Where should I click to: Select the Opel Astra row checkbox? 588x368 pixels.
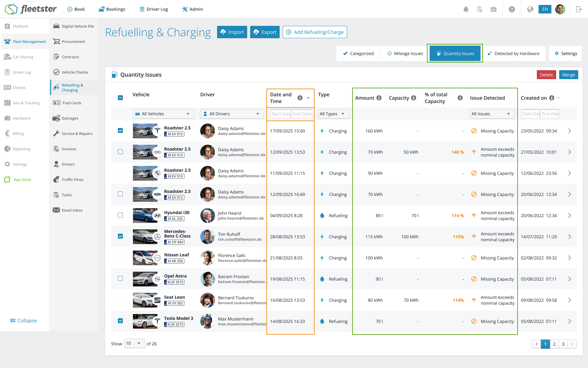click(120, 278)
